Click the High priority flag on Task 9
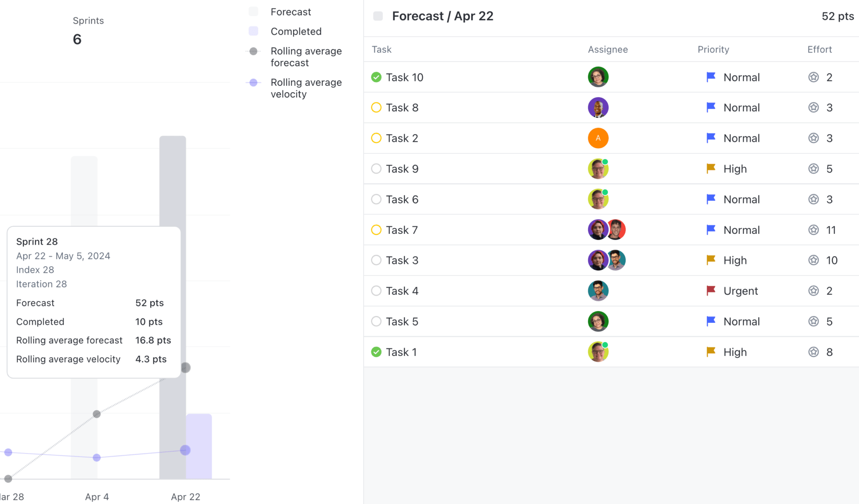 [710, 169]
